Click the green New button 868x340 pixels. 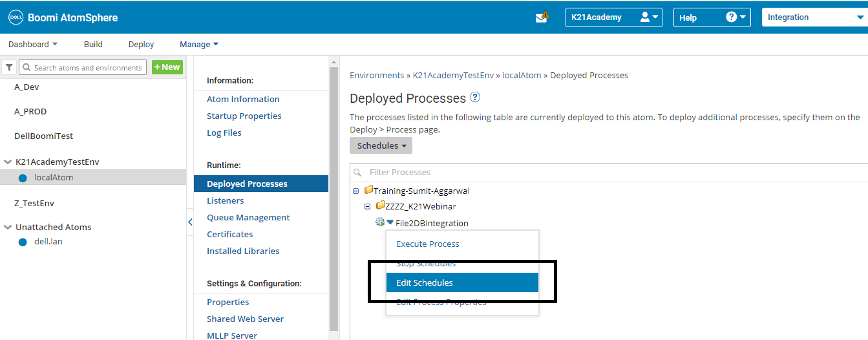pos(167,67)
